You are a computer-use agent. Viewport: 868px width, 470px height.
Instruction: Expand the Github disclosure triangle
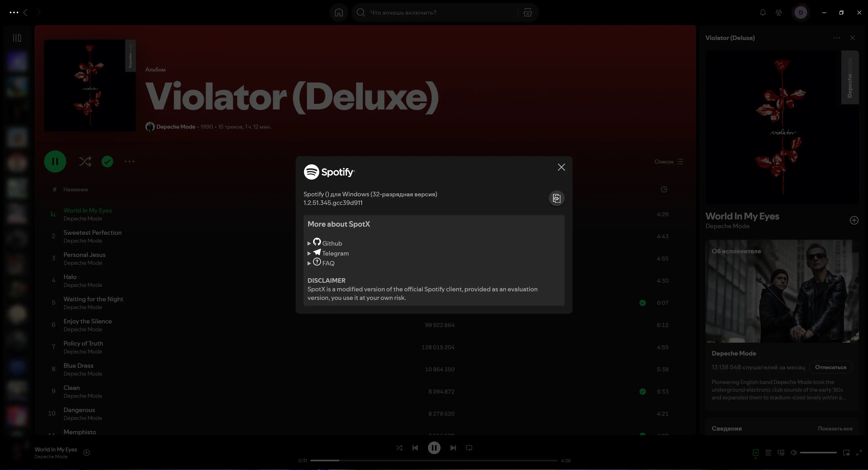[309, 243]
